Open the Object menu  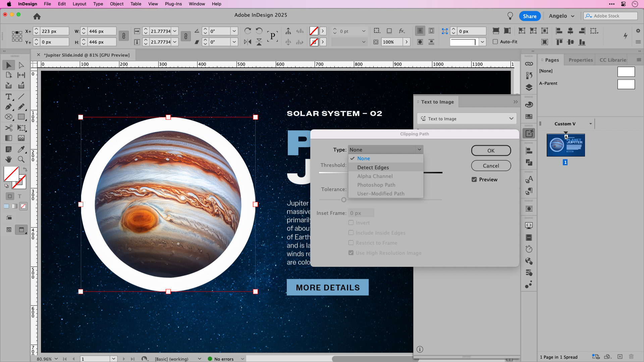[117, 4]
